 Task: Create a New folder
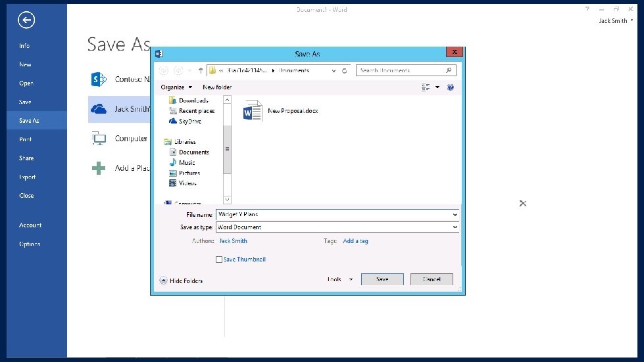217,87
